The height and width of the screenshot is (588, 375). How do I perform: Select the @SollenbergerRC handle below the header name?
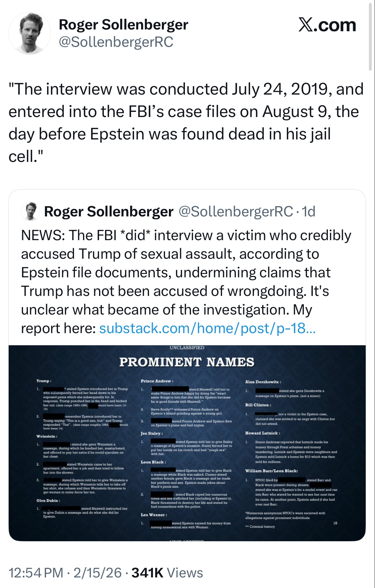116,42
